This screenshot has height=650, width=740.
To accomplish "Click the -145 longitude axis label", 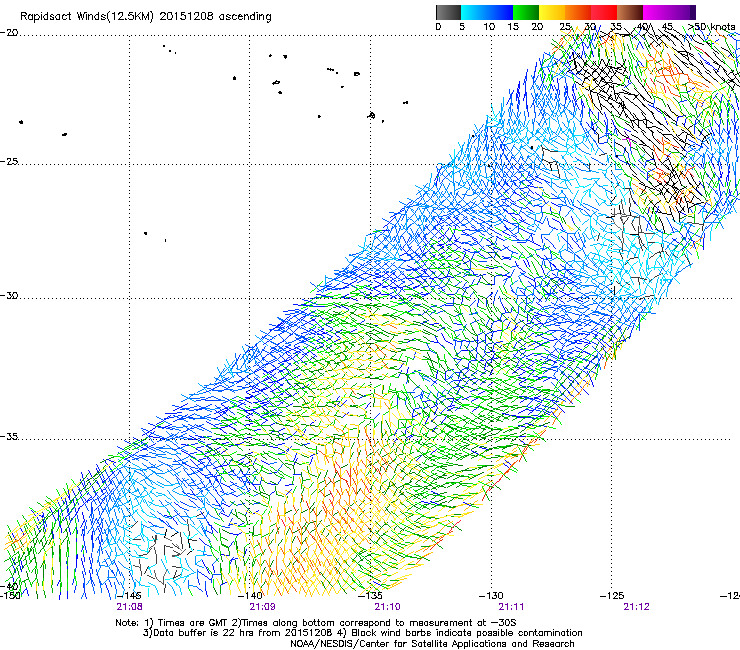I will point(128,596).
